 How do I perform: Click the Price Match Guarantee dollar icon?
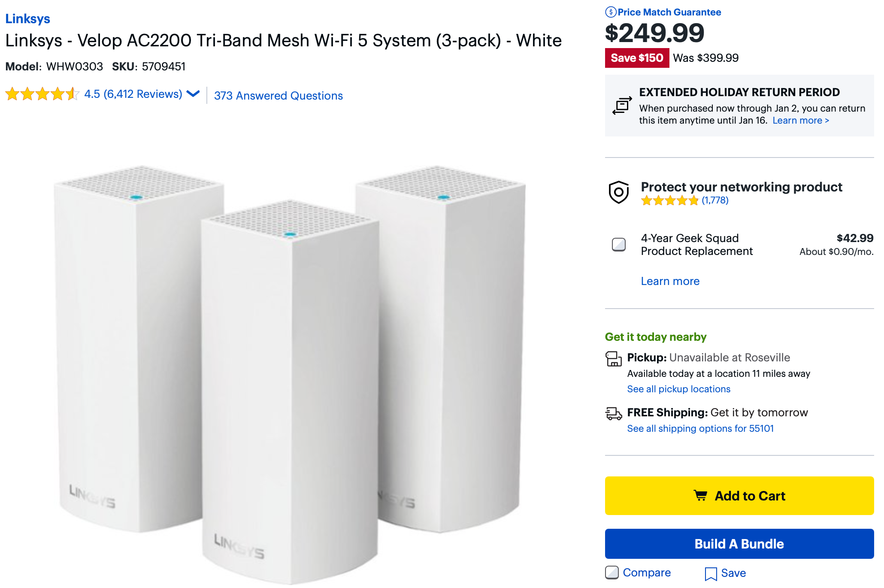(612, 12)
